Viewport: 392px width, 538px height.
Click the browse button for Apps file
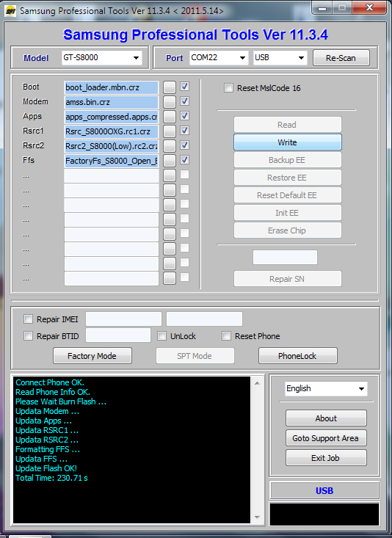point(170,117)
